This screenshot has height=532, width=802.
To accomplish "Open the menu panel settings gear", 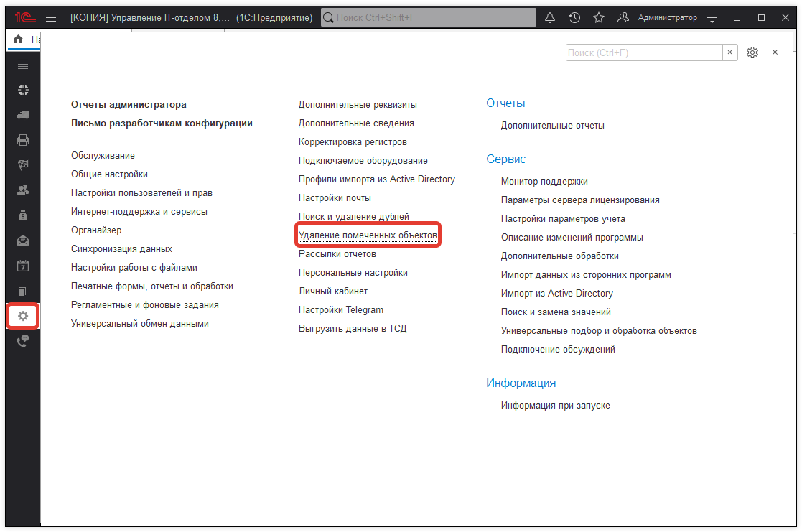I will click(x=752, y=52).
